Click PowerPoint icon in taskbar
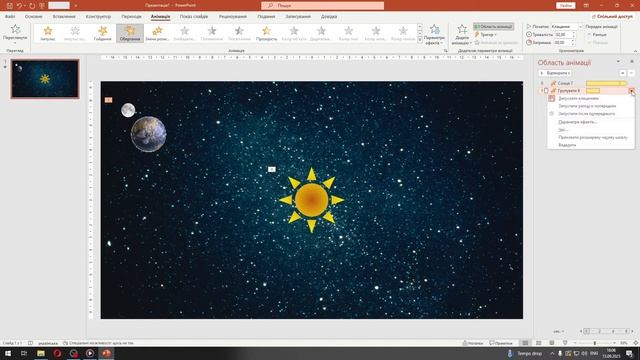The height and width of the screenshot is (360, 640). (107, 353)
